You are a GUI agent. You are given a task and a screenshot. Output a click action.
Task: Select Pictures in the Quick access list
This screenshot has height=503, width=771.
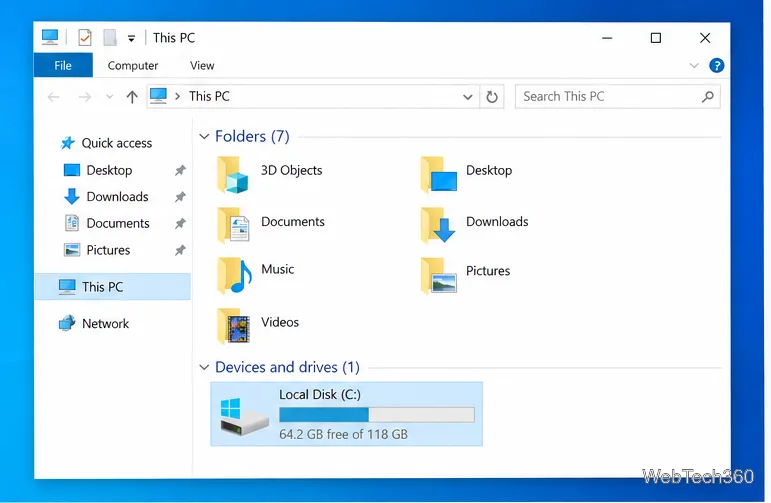[108, 250]
